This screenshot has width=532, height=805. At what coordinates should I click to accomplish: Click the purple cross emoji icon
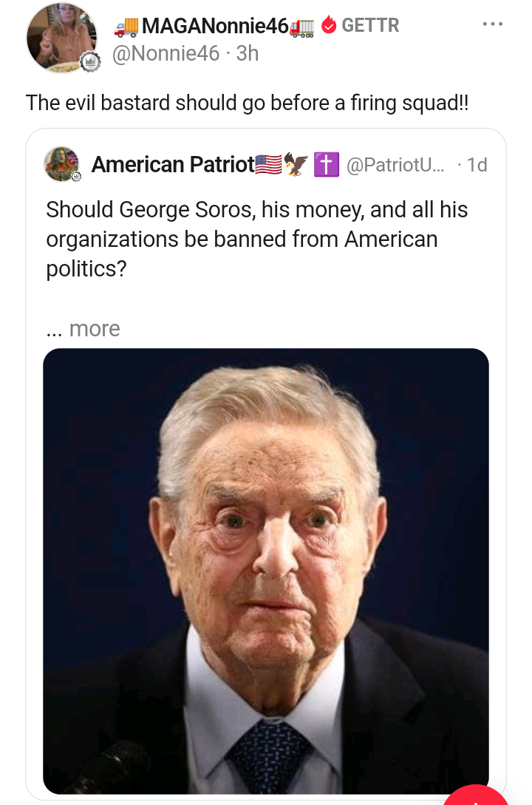pos(326,164)
